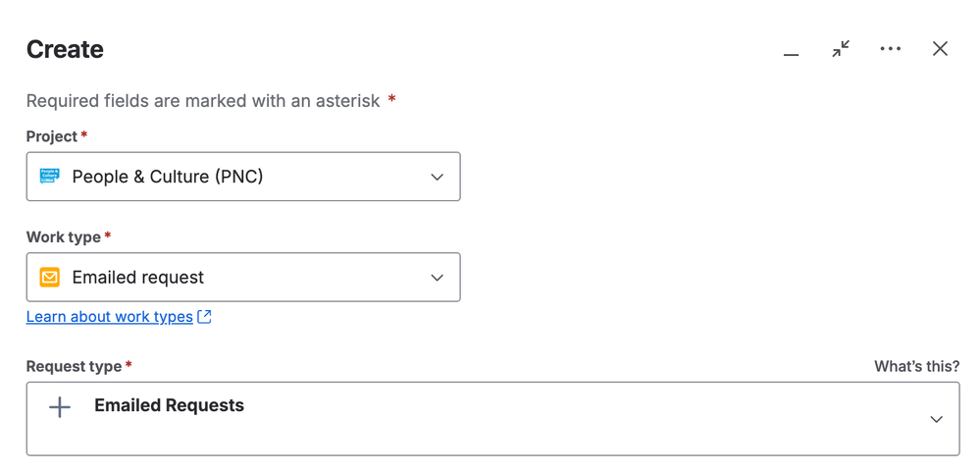
Task: Click the Request type field label
Action: (74, 366)
